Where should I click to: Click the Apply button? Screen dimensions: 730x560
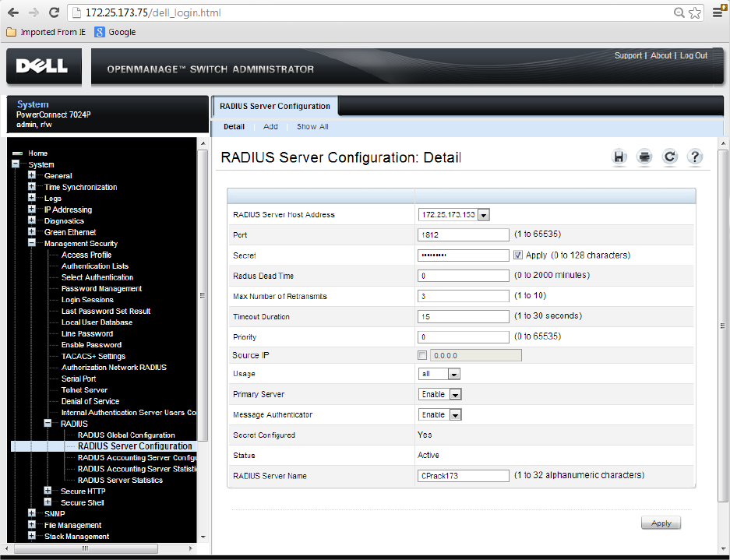pos(661,523)
